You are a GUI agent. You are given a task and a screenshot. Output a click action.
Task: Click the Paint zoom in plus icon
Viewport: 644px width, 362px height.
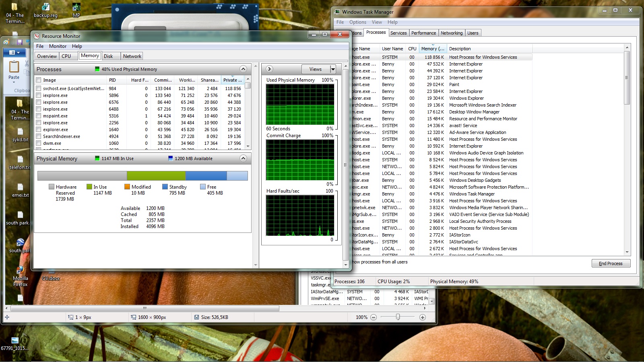tap(423, 317)
